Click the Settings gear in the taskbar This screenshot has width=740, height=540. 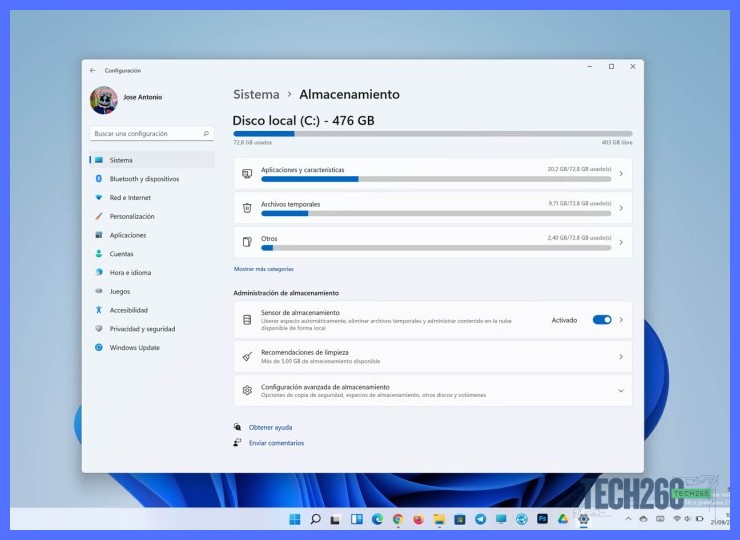(584, 519)
